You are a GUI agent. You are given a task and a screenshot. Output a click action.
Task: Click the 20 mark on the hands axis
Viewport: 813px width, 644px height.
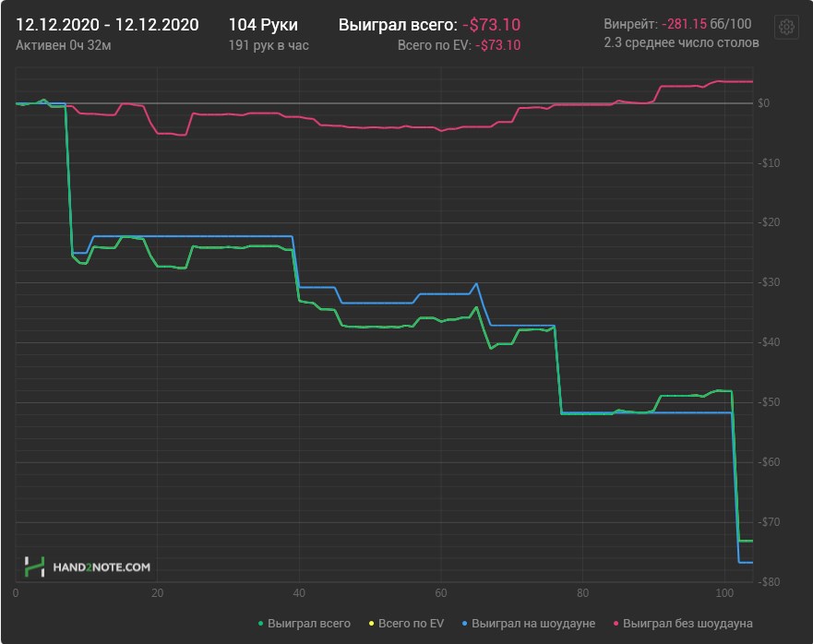pyautogui.click(x=158, y=593)
